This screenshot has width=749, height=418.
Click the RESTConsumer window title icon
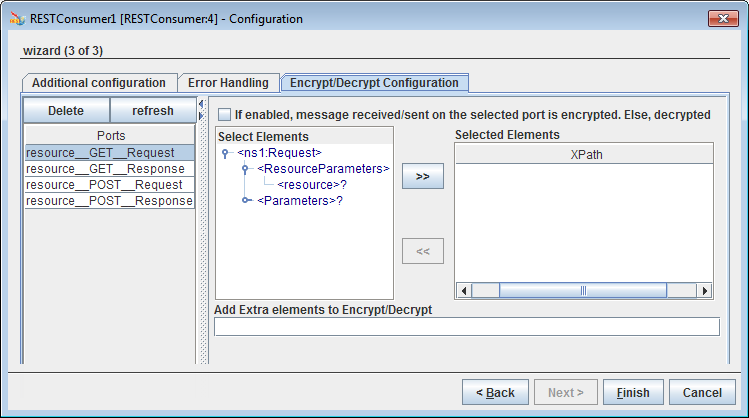[16, 19]
